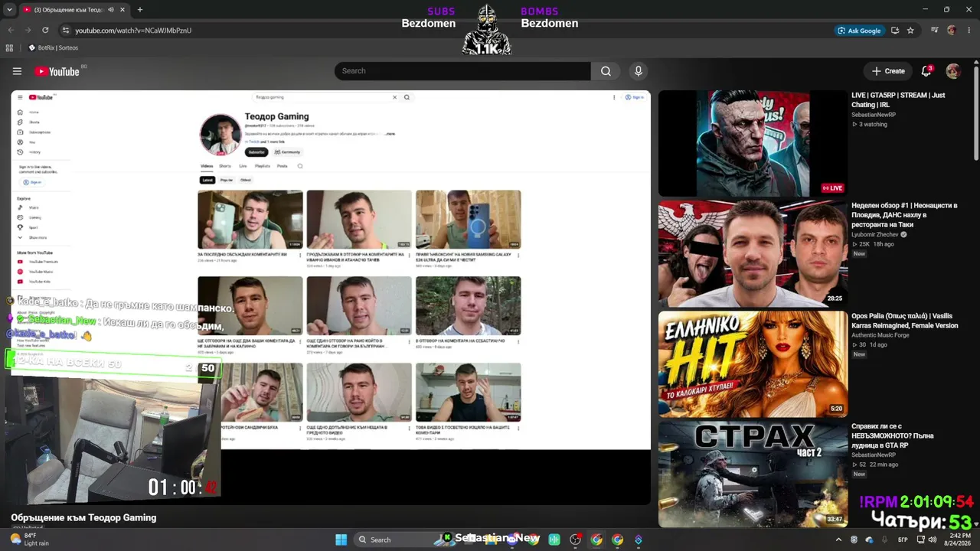This screenshot has height=551, width=980.
Task: Reload the YouTube page
Action: click(45, 31)
